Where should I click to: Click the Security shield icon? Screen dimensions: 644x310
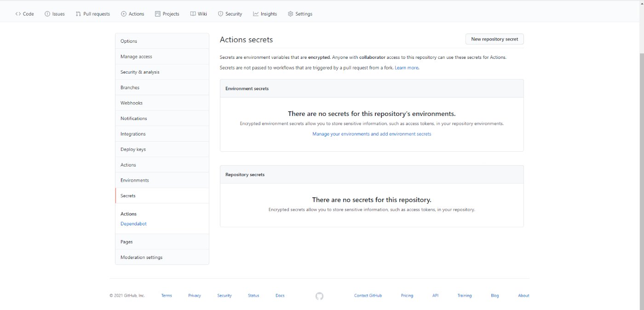click(220, 14)
